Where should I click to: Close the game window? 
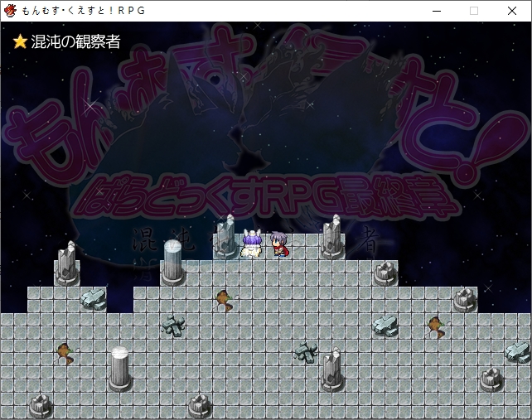click(512, 12)
